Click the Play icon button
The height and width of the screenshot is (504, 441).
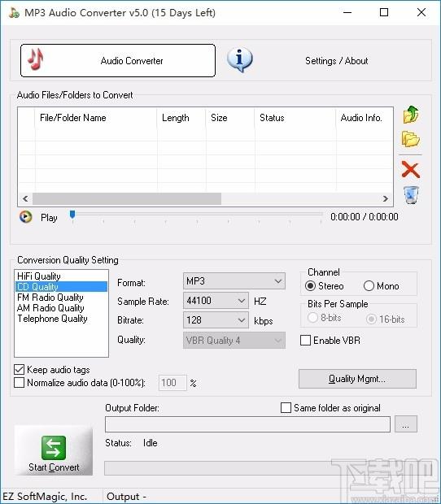tap(25, 217)
